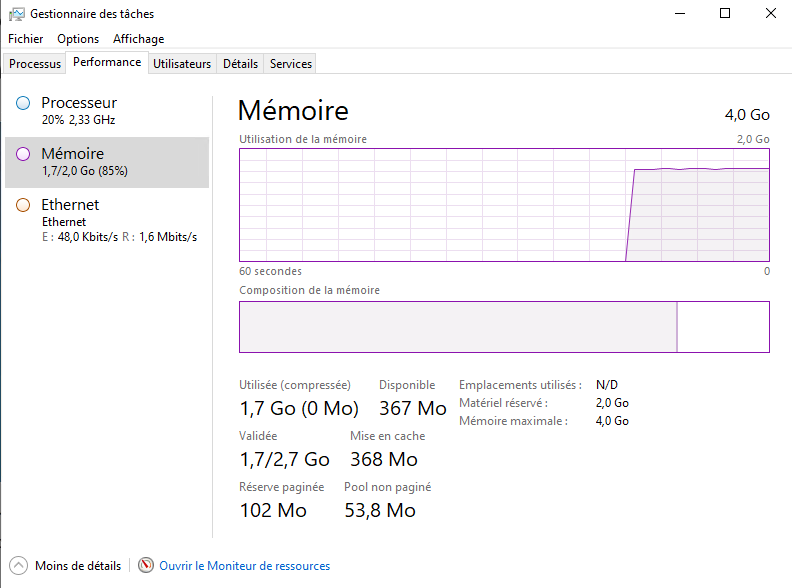This screenshot has width=792, height=588.
Task: Click the memory composition bar
Action: pos(504,327)
